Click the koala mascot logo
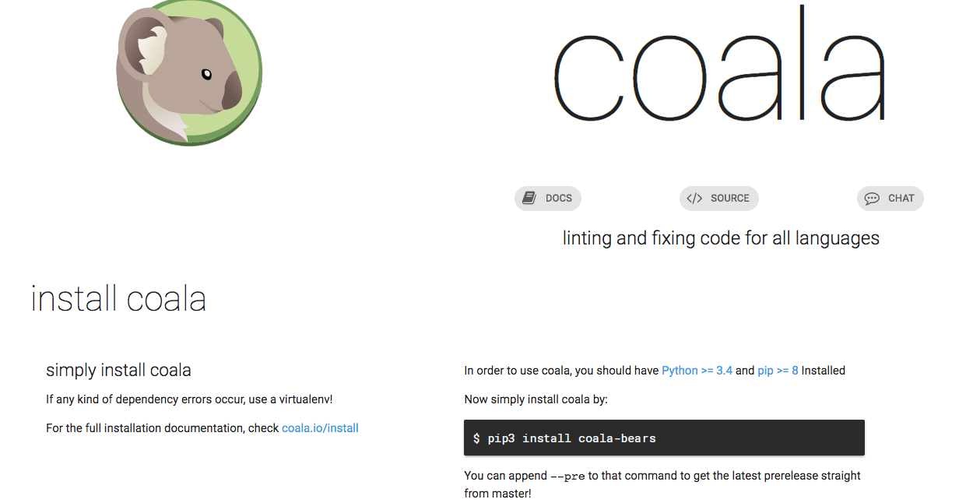 pos(189,72)
